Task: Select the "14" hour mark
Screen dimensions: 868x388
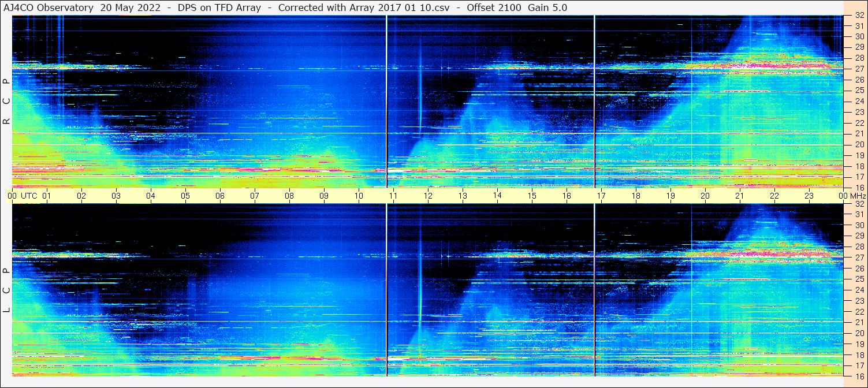Action: (x=497, y=196)
